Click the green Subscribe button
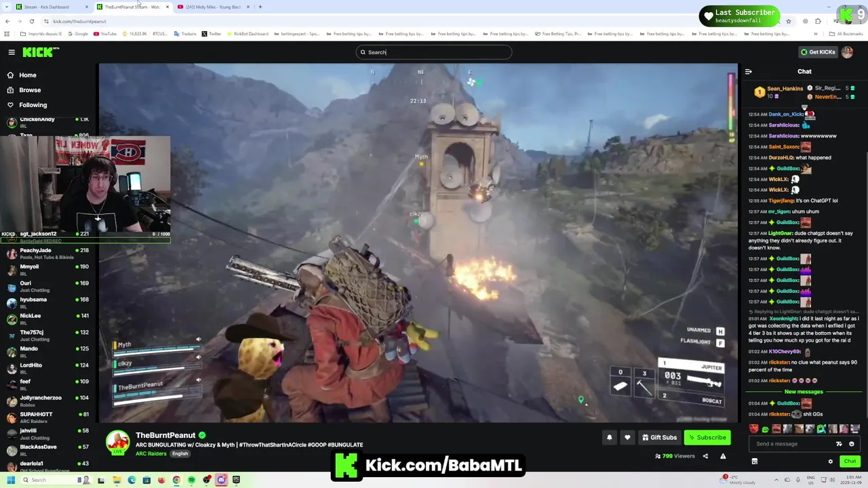The width and height of the screenshot is (868, 488). click(707, 437)
